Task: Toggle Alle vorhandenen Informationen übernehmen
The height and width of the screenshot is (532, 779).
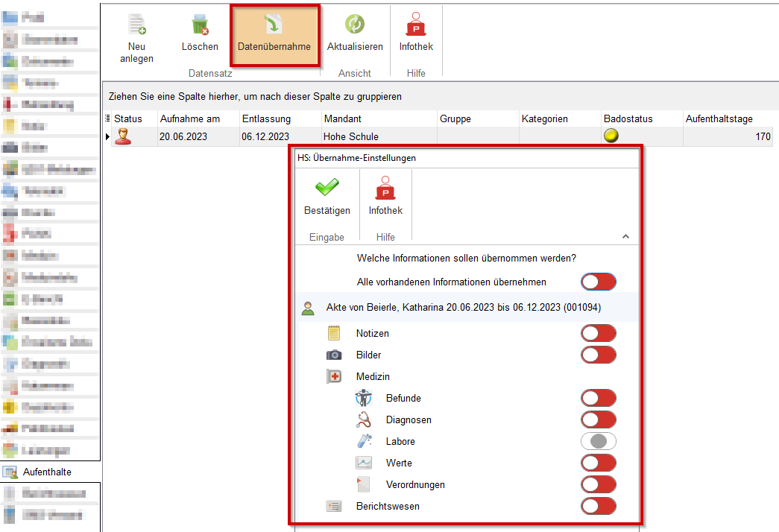Action: (x=599, y=282)
